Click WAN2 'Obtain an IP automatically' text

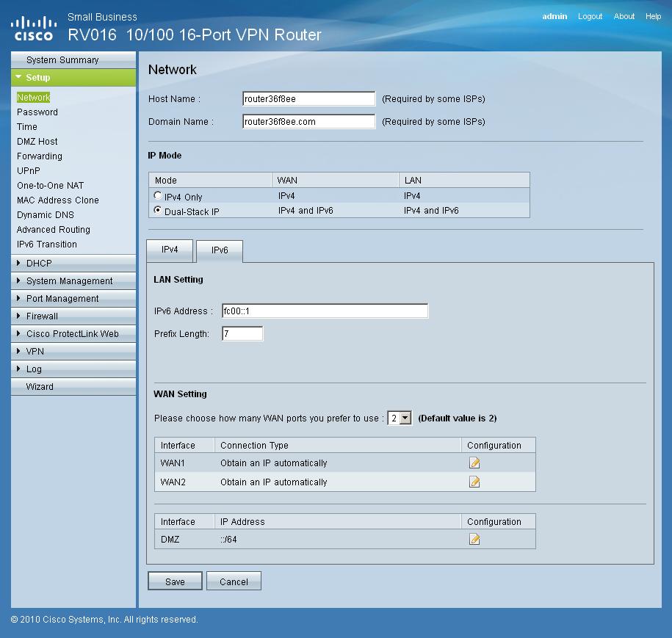point(273,482)
